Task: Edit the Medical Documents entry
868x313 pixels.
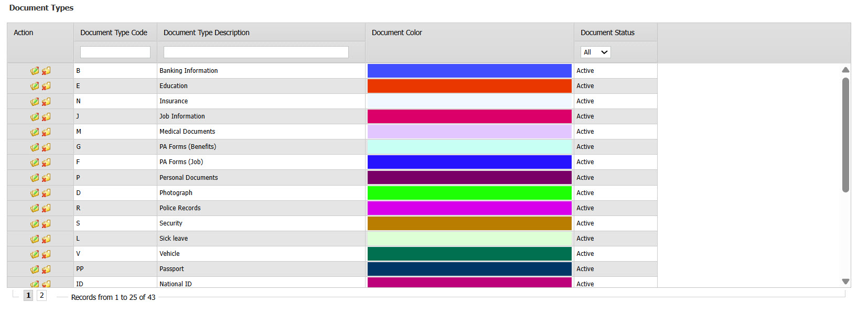Action: [35, 132]
